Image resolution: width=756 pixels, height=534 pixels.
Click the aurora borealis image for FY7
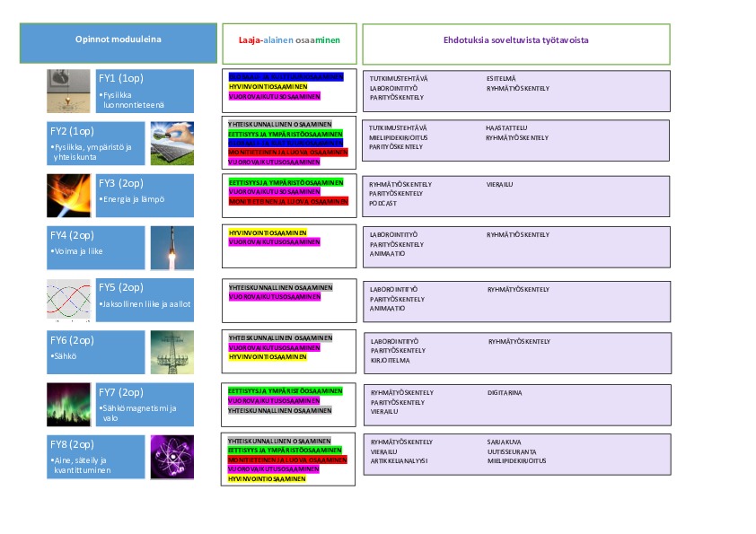69,404
